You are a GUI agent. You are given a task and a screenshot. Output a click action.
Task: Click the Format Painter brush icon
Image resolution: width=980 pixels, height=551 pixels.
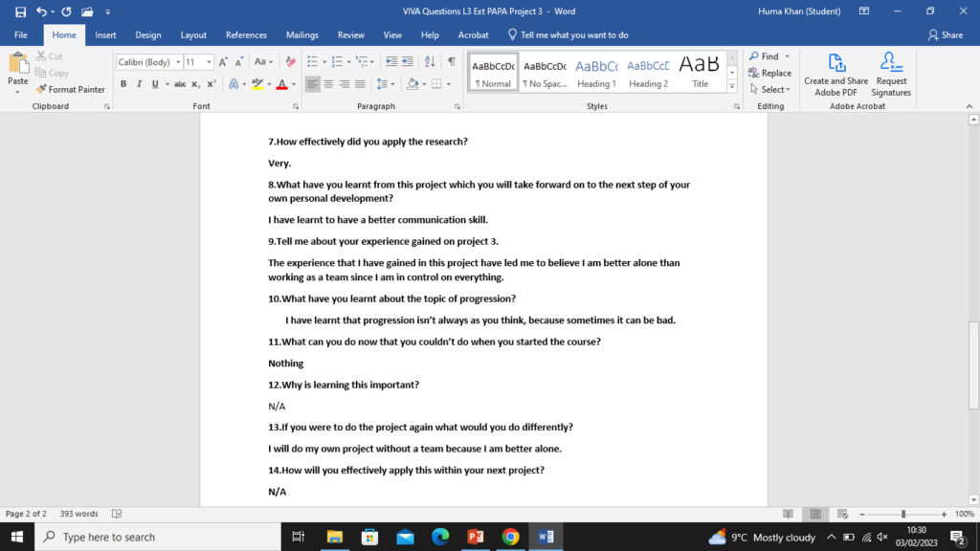pyautogui.click(x=41, y=89)
